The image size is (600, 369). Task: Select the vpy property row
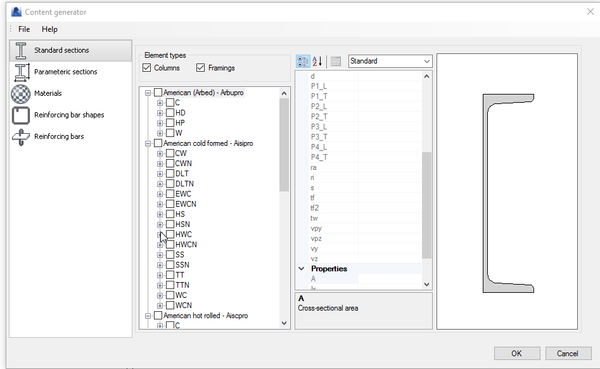coord(365,228)
